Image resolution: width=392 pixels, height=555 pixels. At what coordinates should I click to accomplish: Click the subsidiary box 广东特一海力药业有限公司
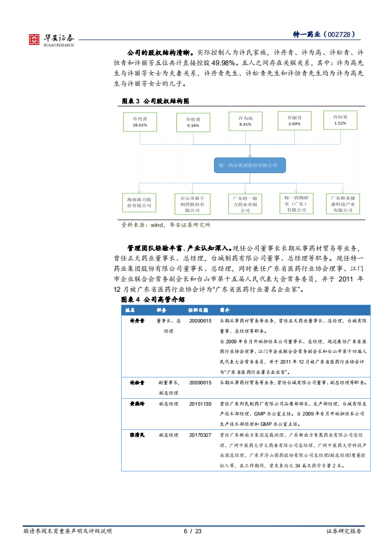(x=245, y=204)
